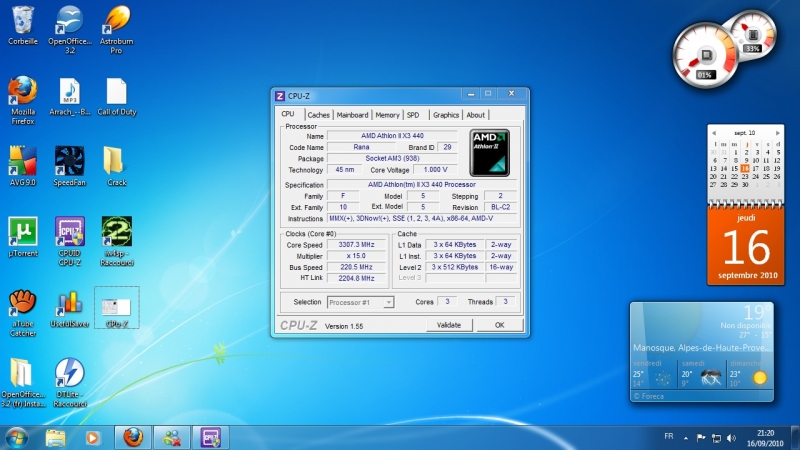Screen dimensions: 800x450
Task: Select DTLite Raccourci desktop shortcut
Action: point(69,383)
